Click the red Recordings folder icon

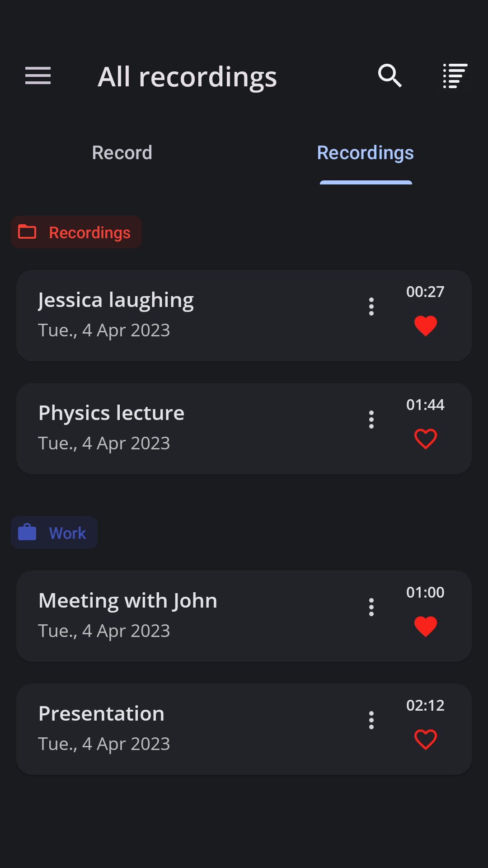[27, 232]
